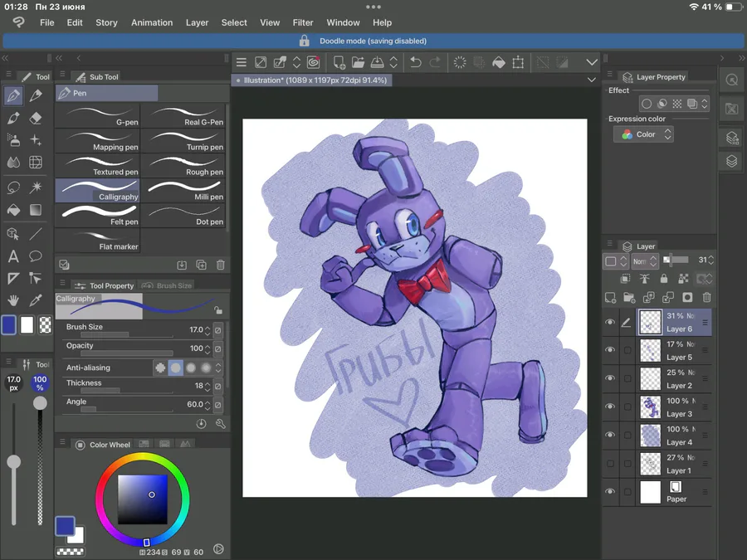Image resolution: width=747 pixels, height=560 pixels.
Task: Switch to the Brush Size tab
Action: tap(167, 285)
